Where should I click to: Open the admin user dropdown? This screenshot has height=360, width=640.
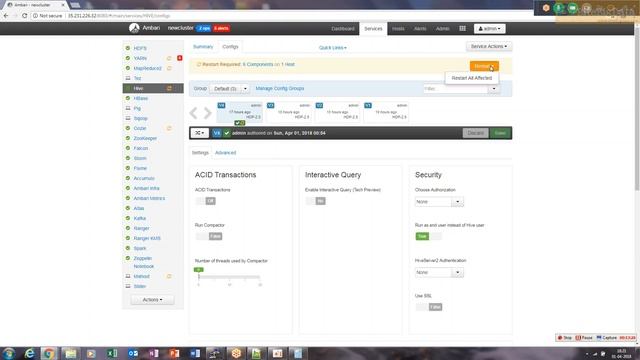point(489,29)
